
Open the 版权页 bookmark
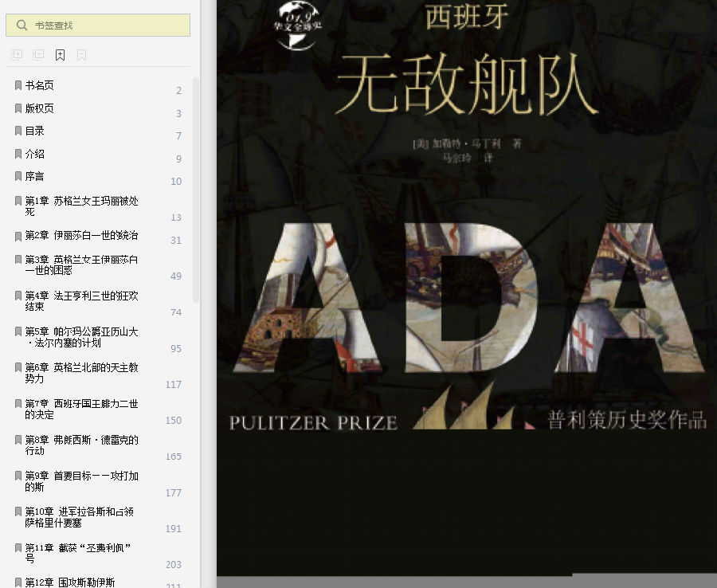pos(39,108)
